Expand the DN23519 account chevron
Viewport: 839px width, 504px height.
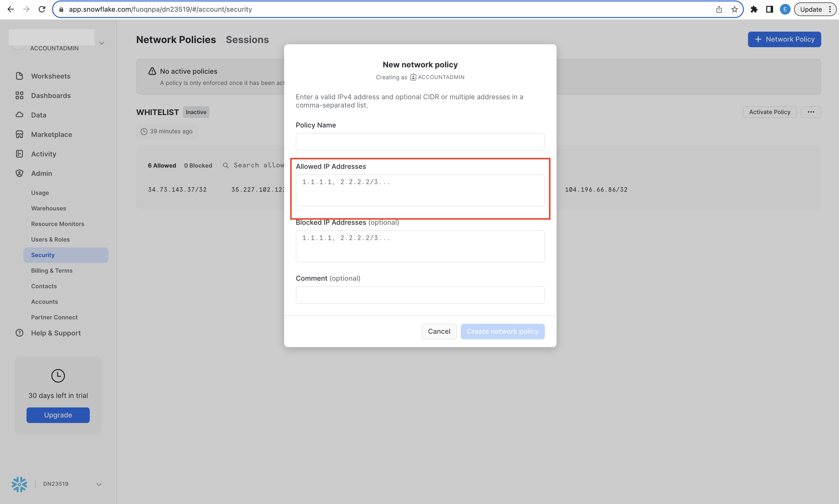tap(99, 484)
